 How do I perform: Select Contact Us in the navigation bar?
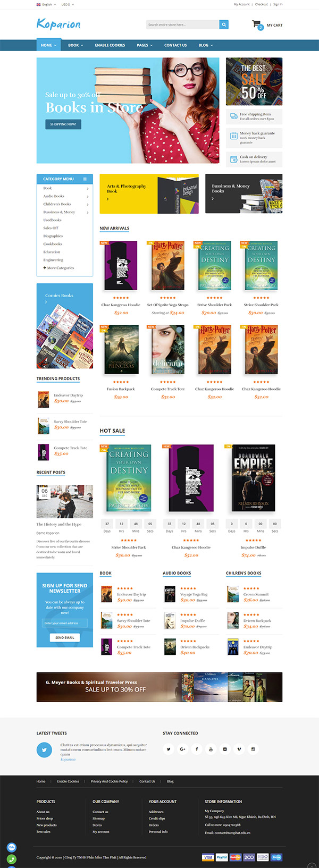(175, 45)
